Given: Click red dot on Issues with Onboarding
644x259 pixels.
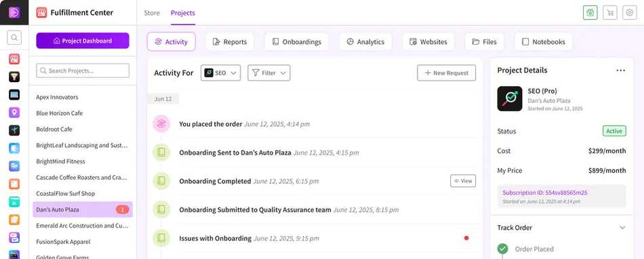Looking at the screenshot, I should [x=466, y=238].
